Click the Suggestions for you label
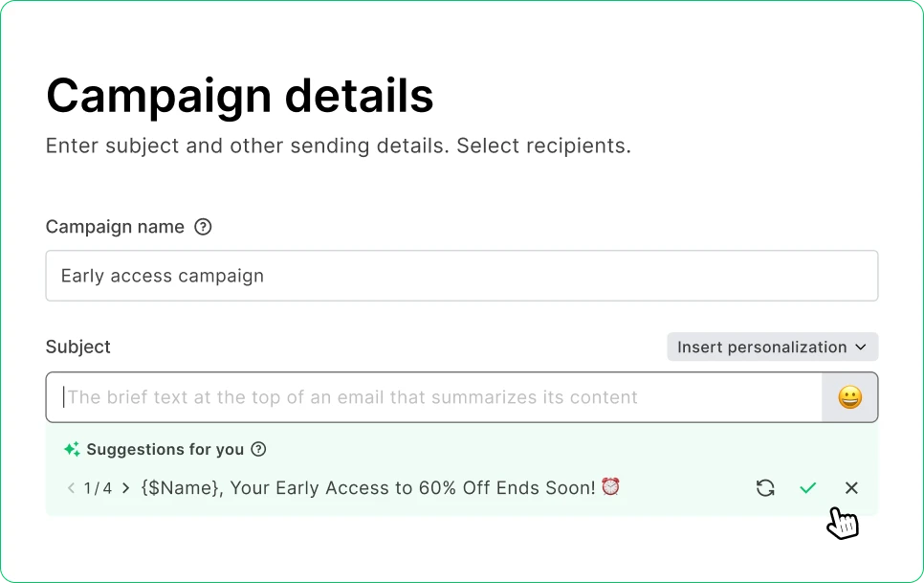Viewport: 924px width, 583px height. click(165, 450)
